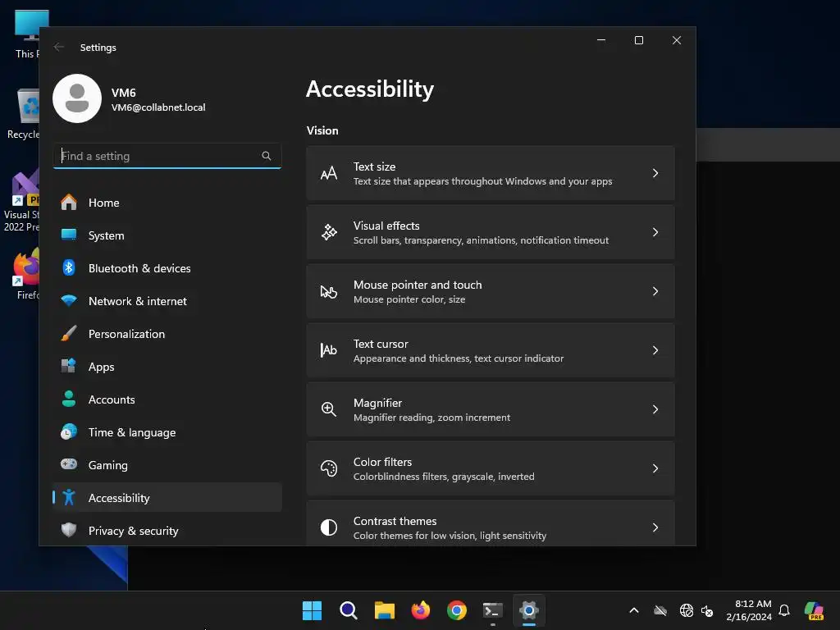This screenshot has width=840, height=630.
Task: Go to Home settings page
Action: coord(167,203)
